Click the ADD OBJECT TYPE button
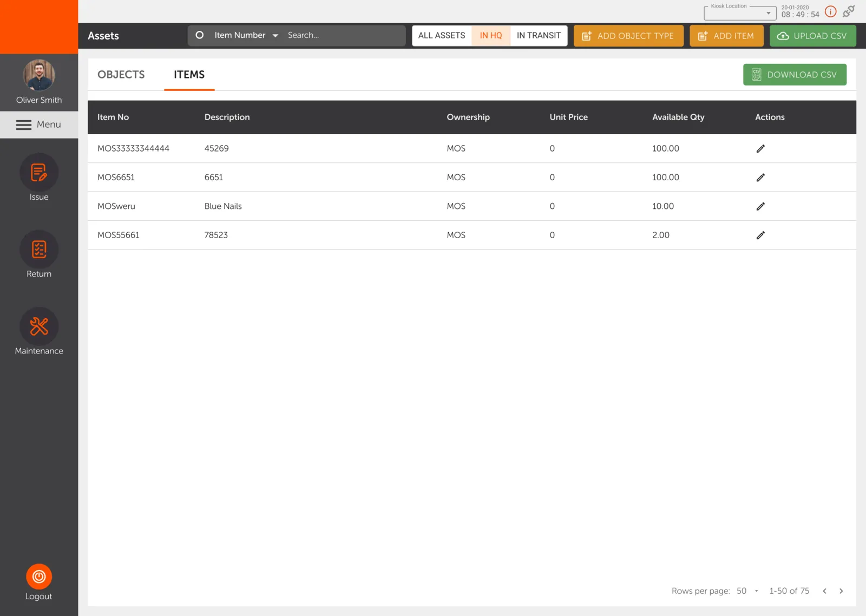Viewport: 866px width, 616px height. 628,36
